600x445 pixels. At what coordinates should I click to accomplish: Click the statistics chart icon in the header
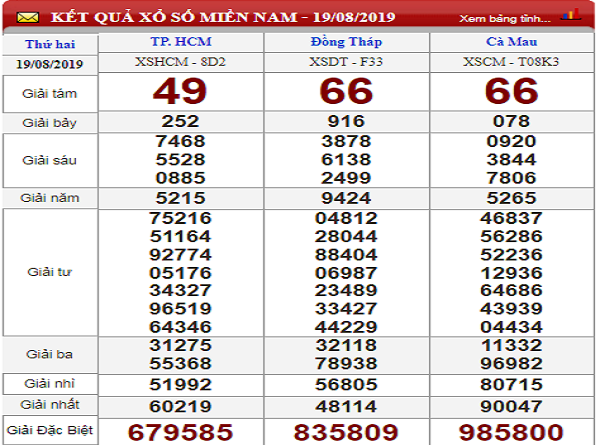pyautogui.click(x=572, y=17)
